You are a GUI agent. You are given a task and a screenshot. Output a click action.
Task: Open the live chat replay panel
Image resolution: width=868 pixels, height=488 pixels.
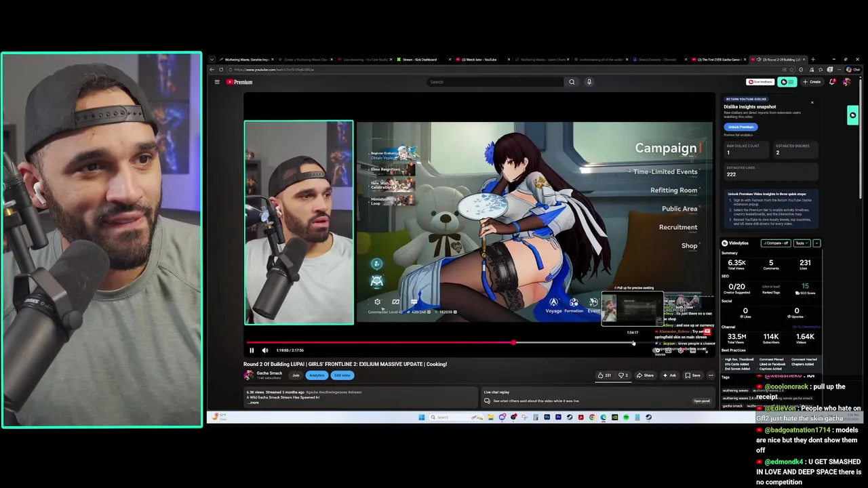pos(701,401)
